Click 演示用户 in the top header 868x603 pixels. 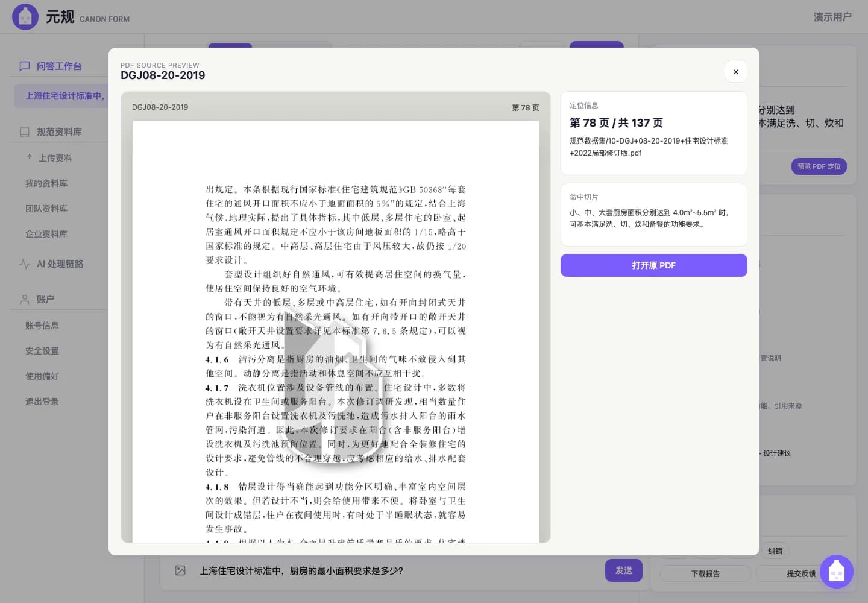click(x=832, y=17)
